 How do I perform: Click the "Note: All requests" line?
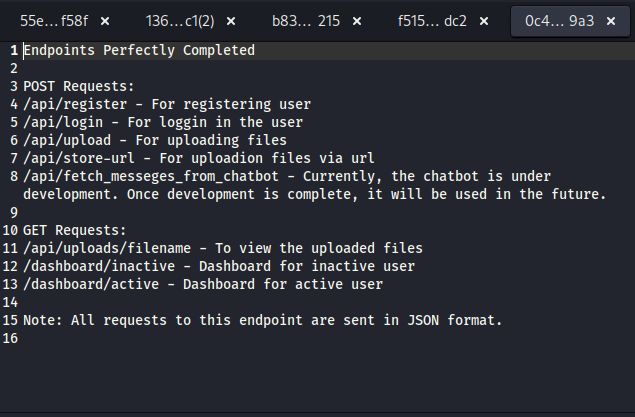pyautogui.click(x=262, y=320)
